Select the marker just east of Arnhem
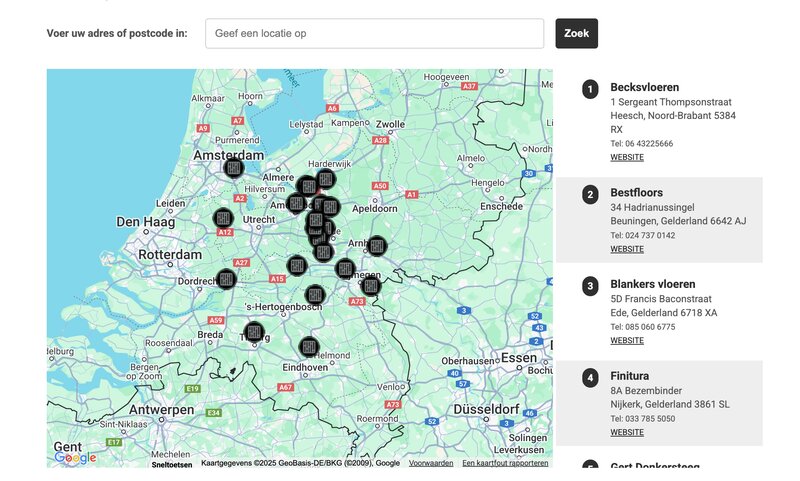The height and width of the screenshot is (481, 800). pyautogui.click(x=377, y=246)
